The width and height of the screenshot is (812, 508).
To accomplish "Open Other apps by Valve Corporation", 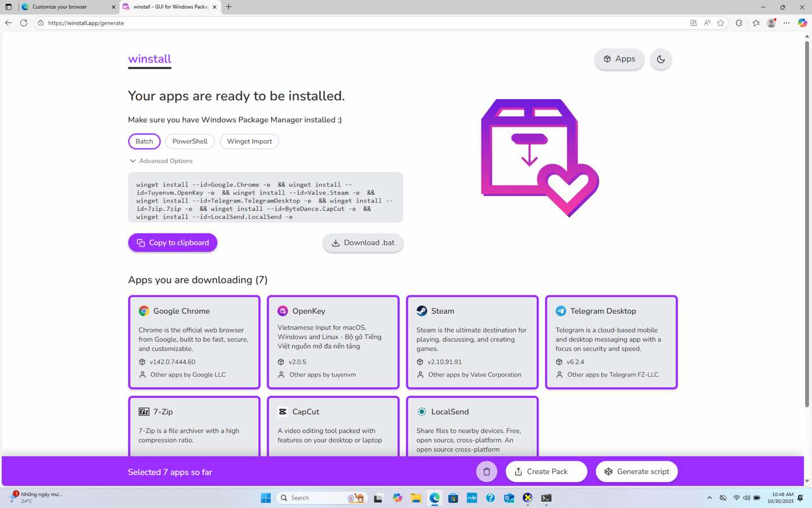I will [474, 375].
